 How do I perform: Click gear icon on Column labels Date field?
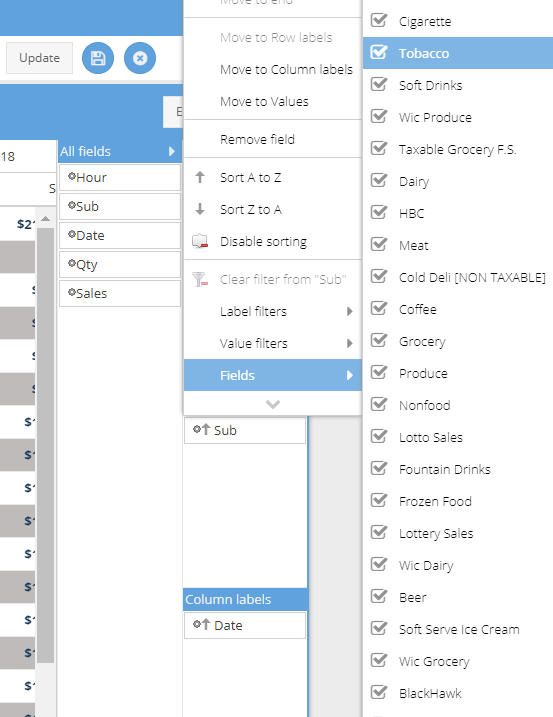(x=197, y=624)
